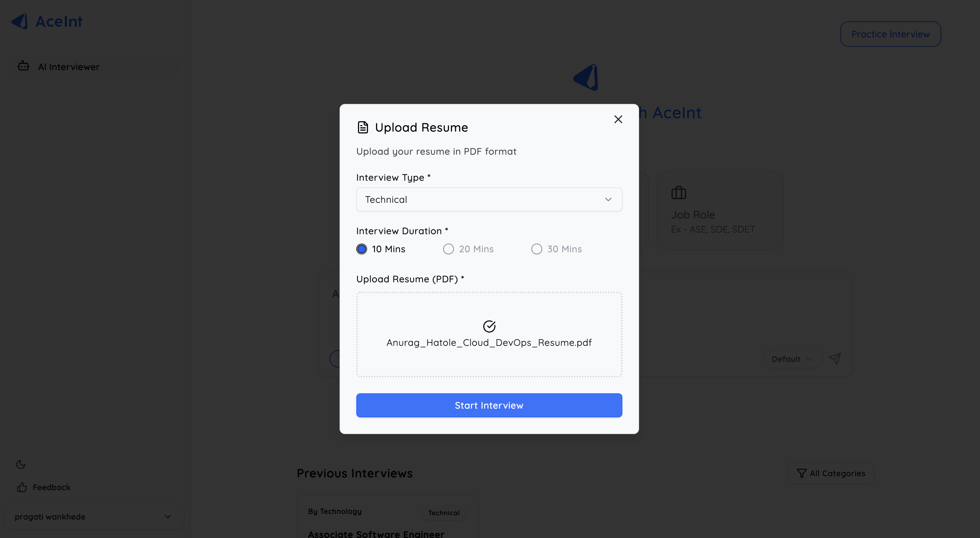The width and height of the screenshot is (980, 538).
Task: Select the 30 Mins duration option
Action: (x=537, y=249)
